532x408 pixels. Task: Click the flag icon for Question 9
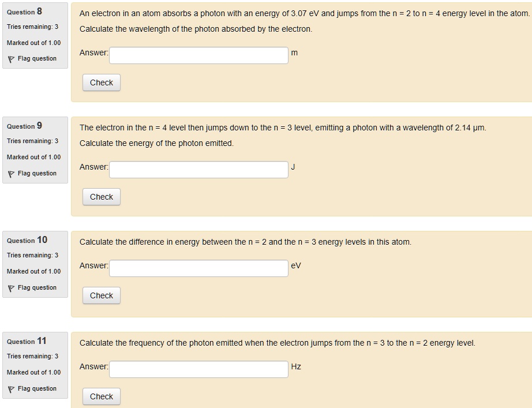10,174
